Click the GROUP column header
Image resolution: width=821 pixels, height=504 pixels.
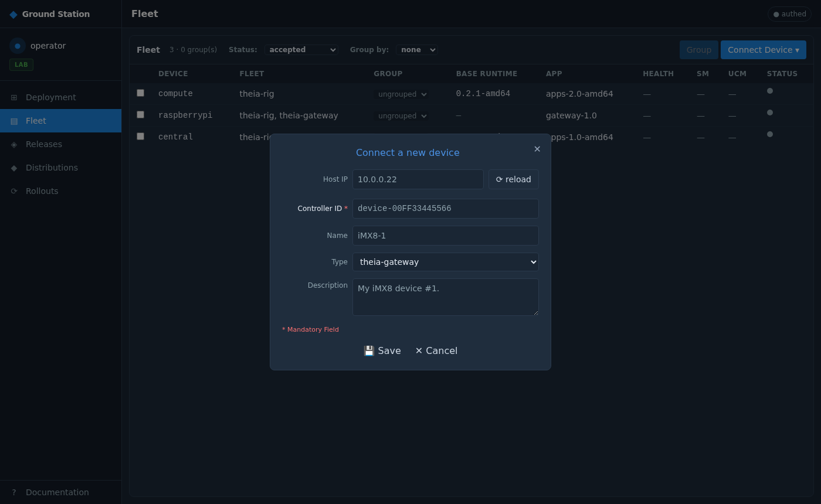pyautogui.click(x=388, y=74)
